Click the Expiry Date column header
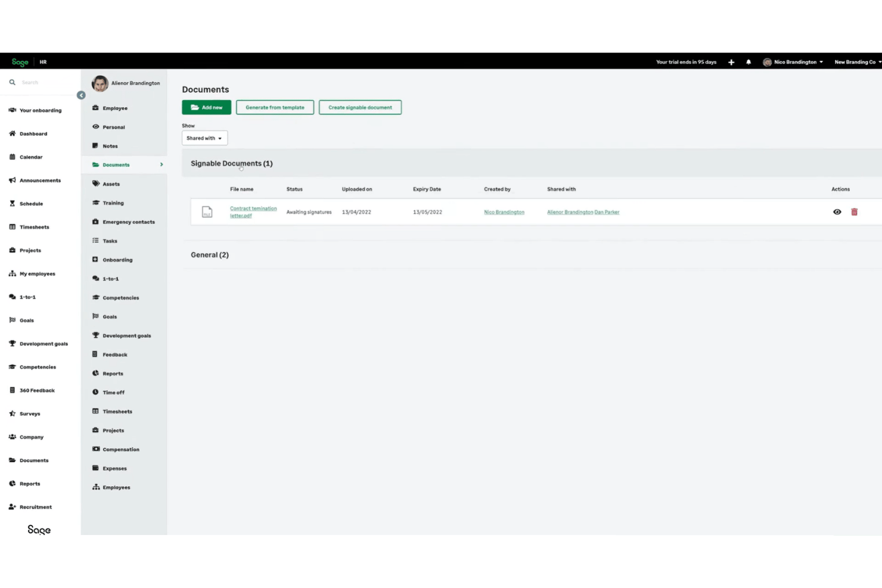 427,189
